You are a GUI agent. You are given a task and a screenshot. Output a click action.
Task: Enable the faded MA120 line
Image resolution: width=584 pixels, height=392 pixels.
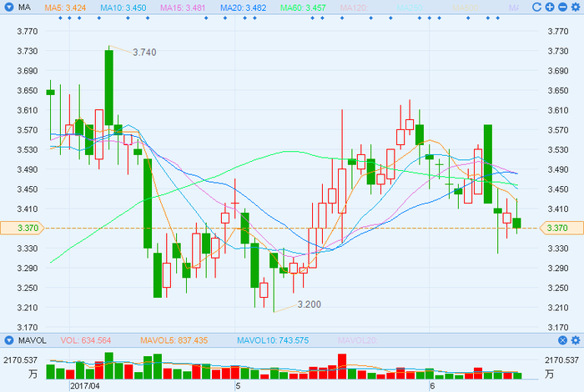click(354, 8)
